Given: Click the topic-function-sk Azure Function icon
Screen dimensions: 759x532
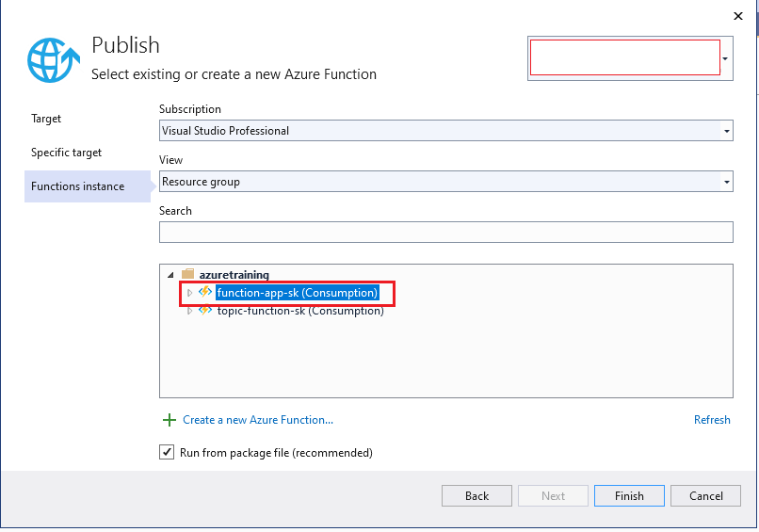Looking at the screenshot, I should [205, 311].
